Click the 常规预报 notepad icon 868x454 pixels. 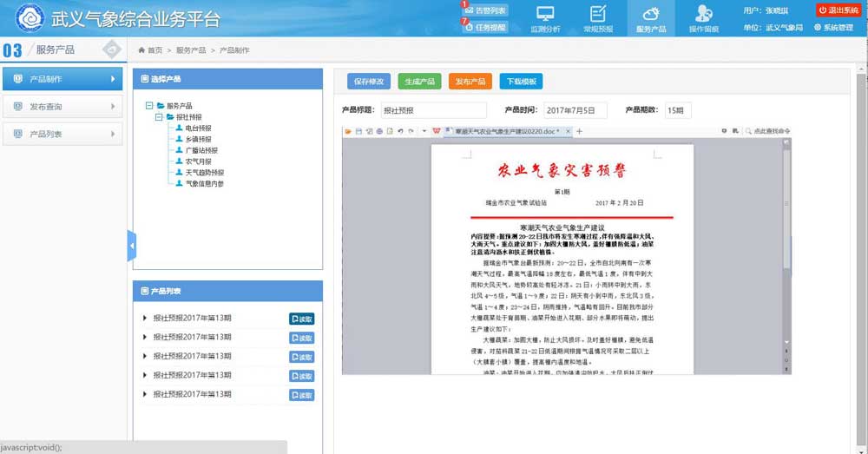(597, 14)
